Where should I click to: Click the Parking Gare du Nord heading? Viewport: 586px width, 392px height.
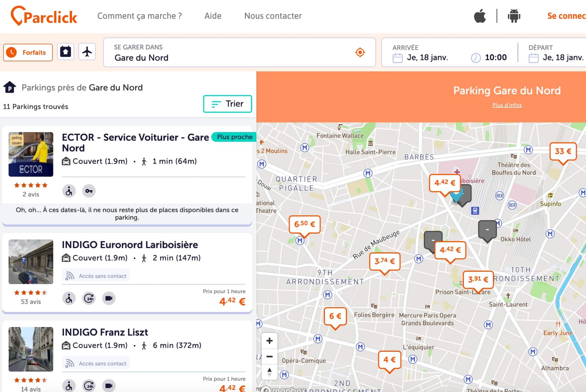[507, 91]
